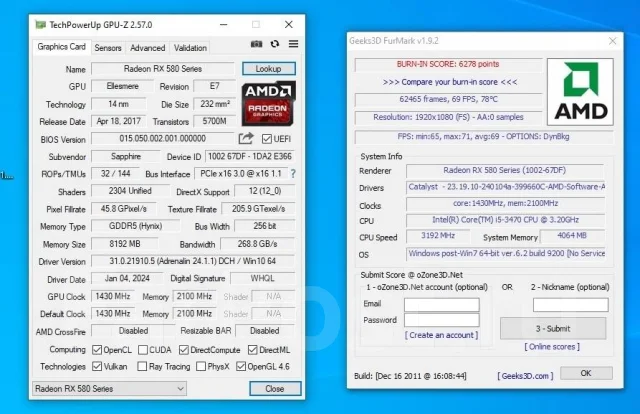Click the Resolution 1920x1080 text
The image size is (640, 414).
click(448, 117)
